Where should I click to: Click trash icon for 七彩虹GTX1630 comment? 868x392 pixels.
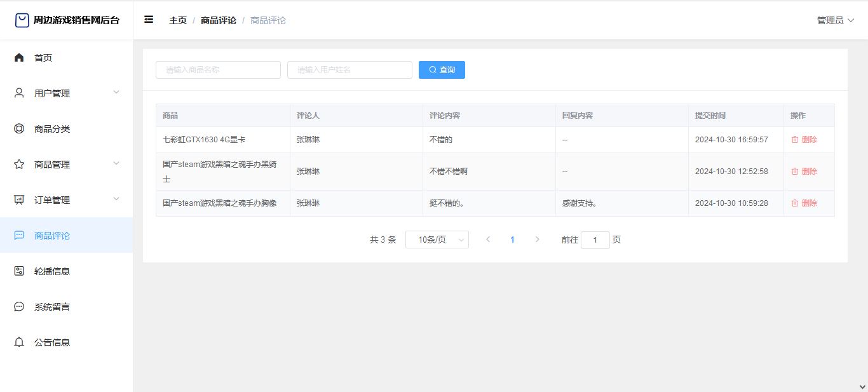click(794, 140)
